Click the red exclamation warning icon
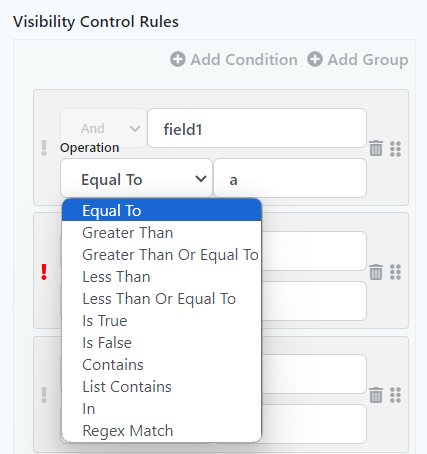Viewport: 427px width, 454px height. click(44, 272)
